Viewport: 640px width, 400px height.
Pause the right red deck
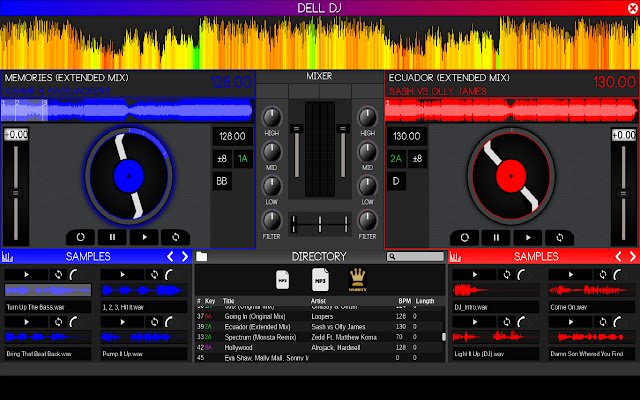point(496,237)
